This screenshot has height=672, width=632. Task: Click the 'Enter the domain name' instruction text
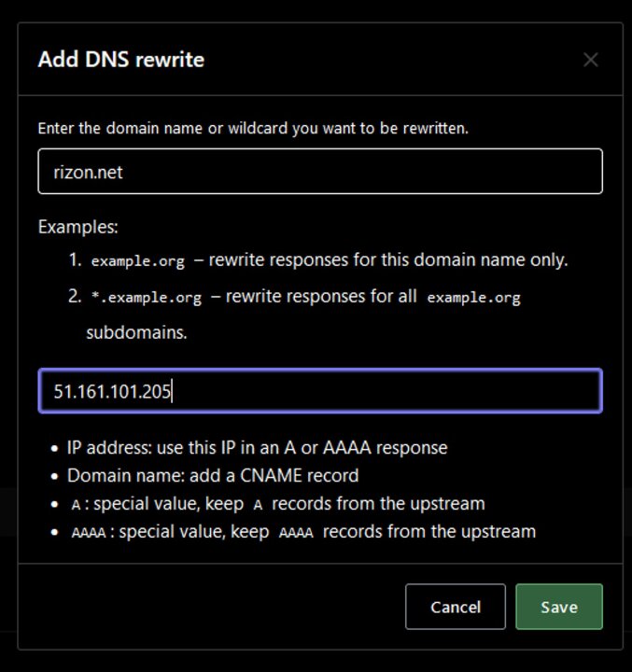[x=253, y=128]
